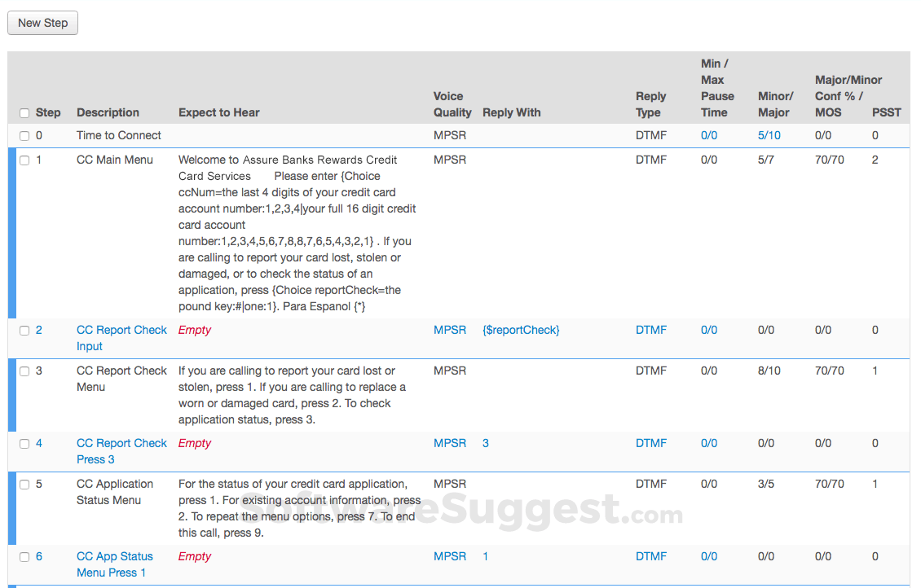Click the DTMF reply type link on step 4
Image resolution: width=921 pixels, height=588 pixels.
(x=650, y=442)
